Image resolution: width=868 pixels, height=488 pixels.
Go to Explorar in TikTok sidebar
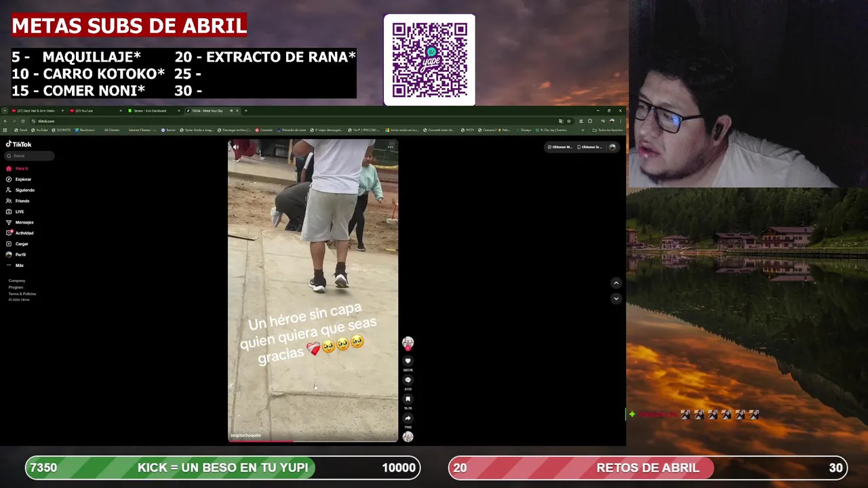[x=19, y=180]
